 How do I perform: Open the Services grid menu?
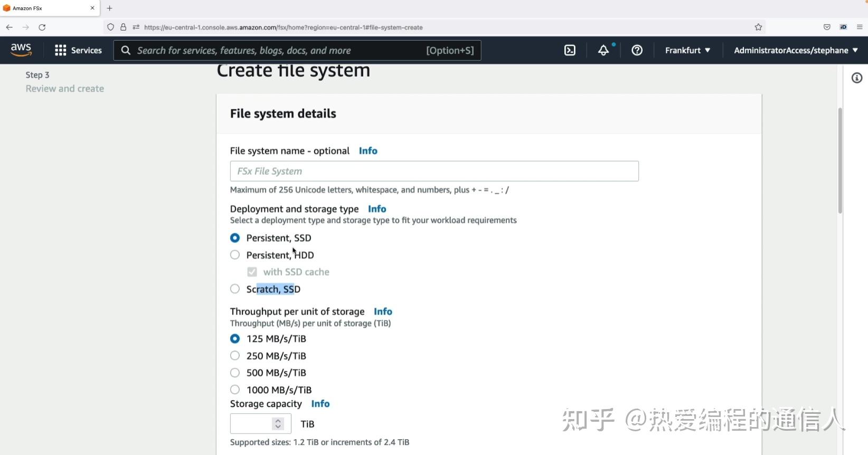click(x=78, y=50)
